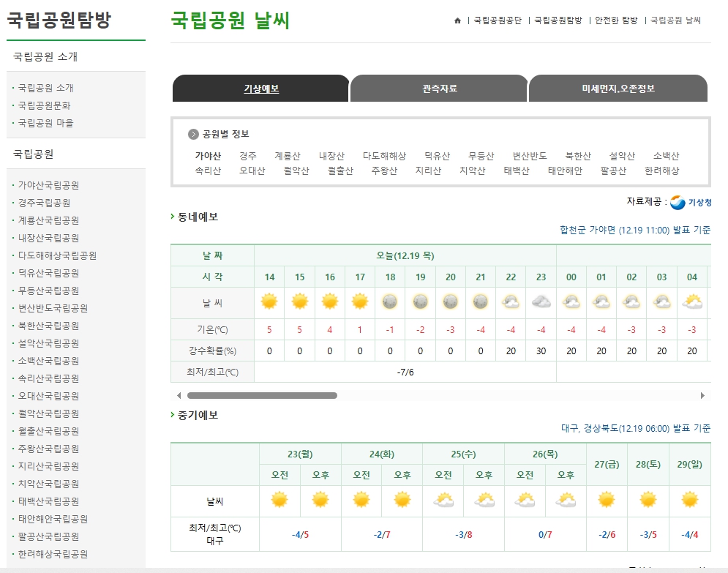Select 지리산 in park list
The image size is (728, 573).
[428, 171]
